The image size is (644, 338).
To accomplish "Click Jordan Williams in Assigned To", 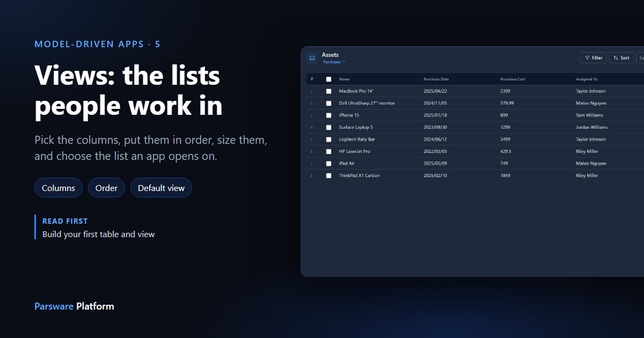I will pyautogui.click(x=592, y=127).
